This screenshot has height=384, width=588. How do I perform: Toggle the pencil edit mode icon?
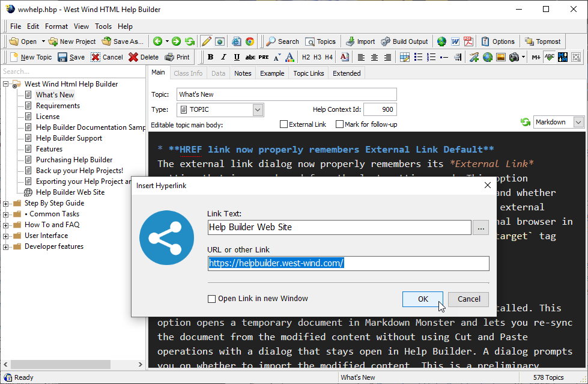206,41
